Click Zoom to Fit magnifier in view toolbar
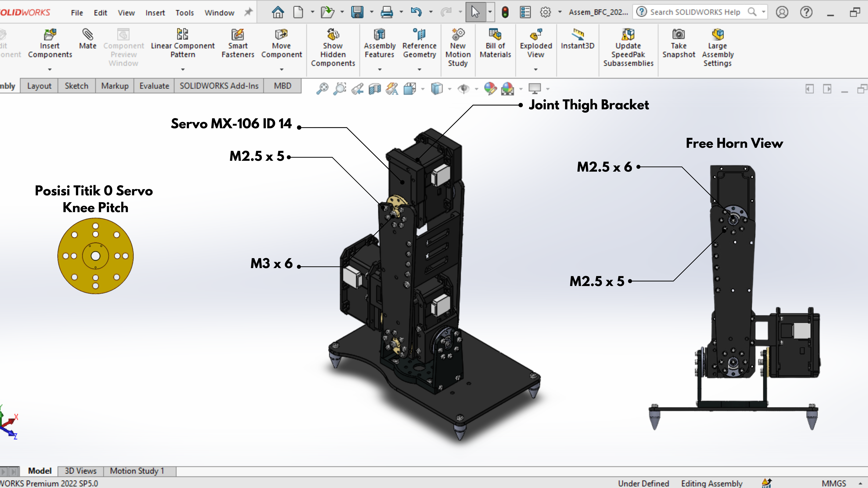 click(322, 89)
